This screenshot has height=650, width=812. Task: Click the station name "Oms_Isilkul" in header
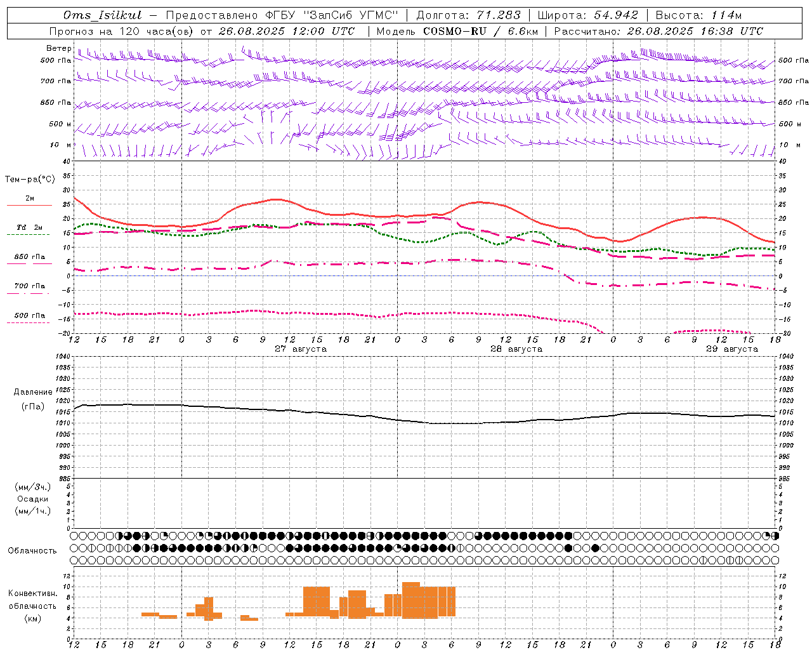[103, 15]
